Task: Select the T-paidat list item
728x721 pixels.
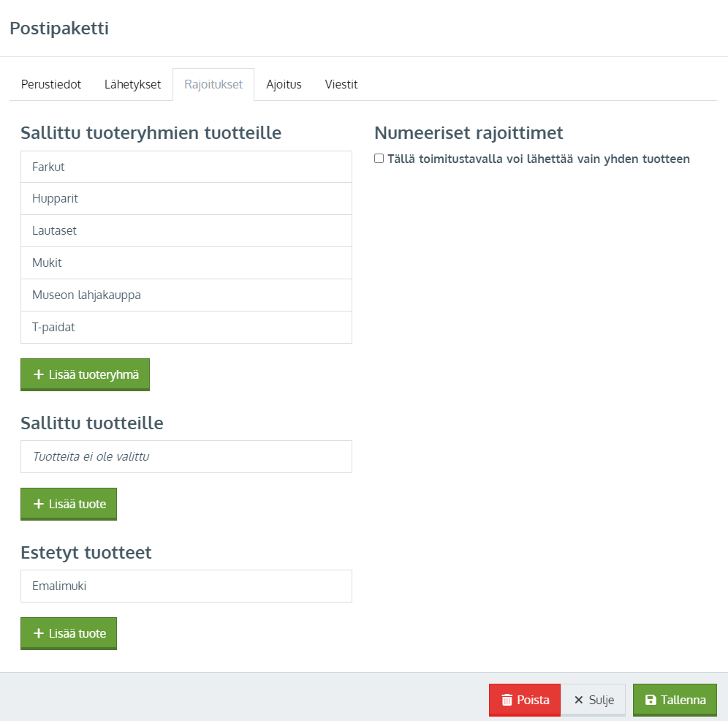Action: [x=186, y=328]
